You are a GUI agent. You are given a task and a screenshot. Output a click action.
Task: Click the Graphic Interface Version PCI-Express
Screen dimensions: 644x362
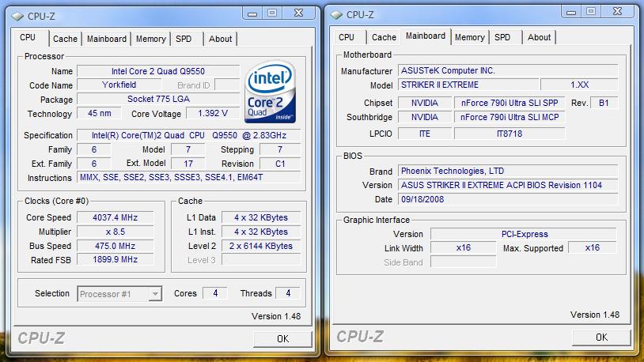coord(524,234)
